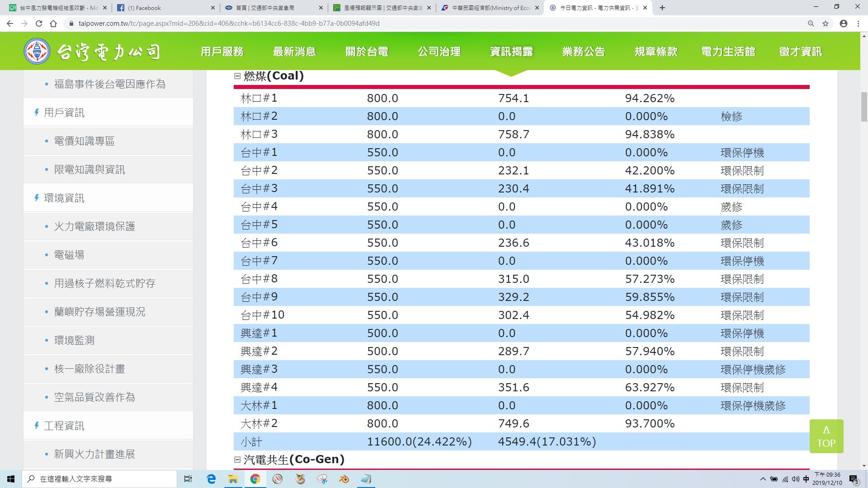
Task: Switch to Chrome taskbar icon
Action: (x=255, y=479)
